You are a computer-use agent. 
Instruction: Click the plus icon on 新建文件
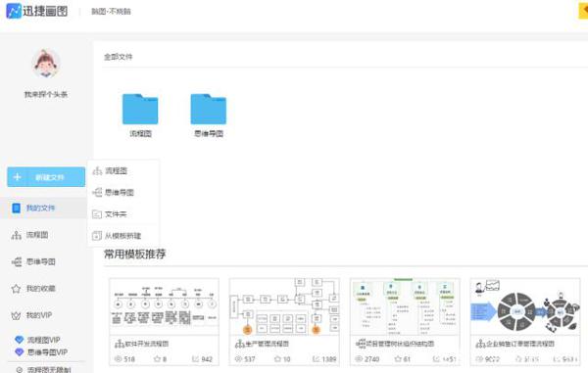[18, 177]
